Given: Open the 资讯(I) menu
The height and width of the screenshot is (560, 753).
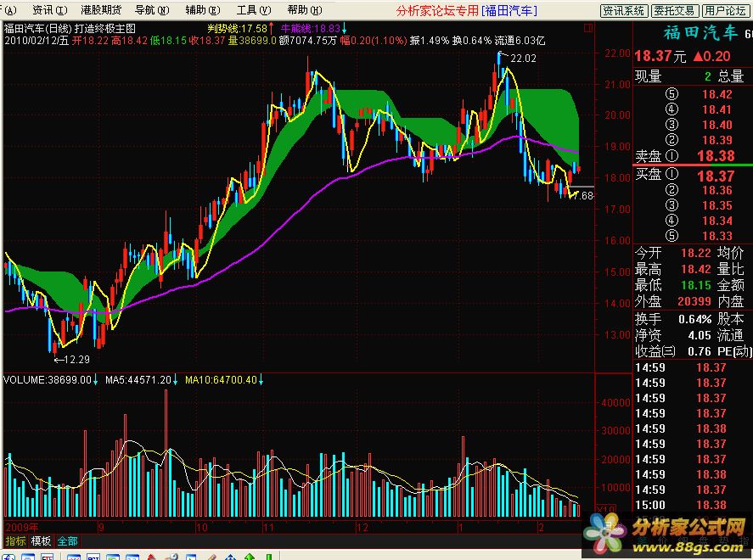Looking at the screenshot, I should pos(49,10).
